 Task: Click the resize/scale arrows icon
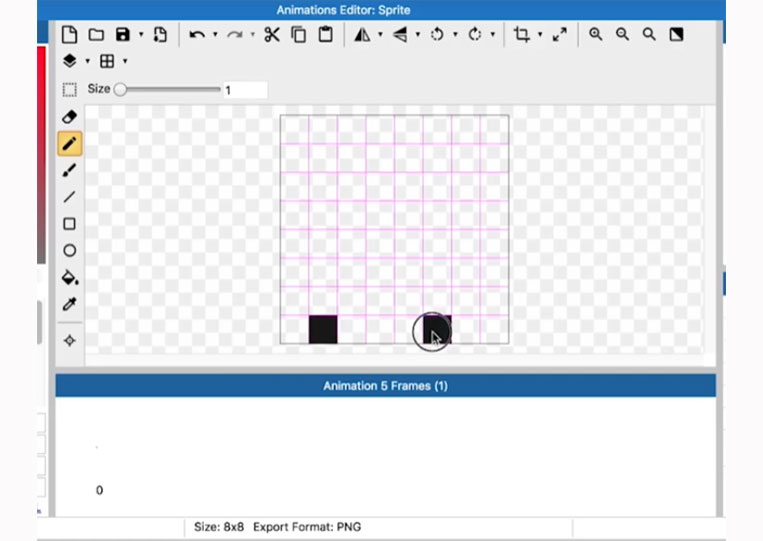(560, 35)
